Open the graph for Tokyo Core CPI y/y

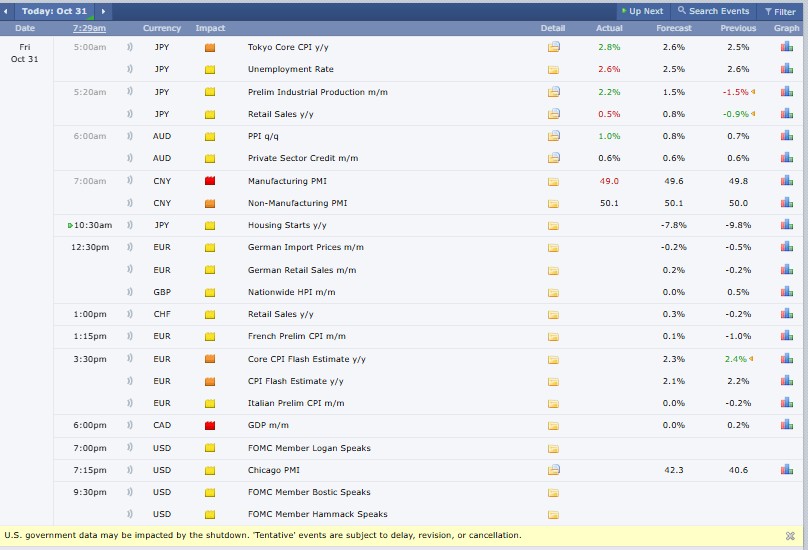click(786, 47)
